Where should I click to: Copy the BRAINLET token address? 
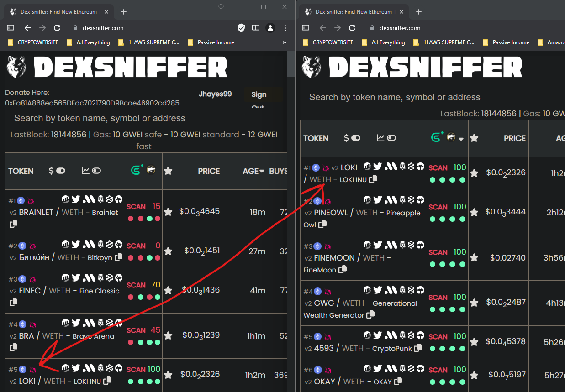tap(13, 224)
